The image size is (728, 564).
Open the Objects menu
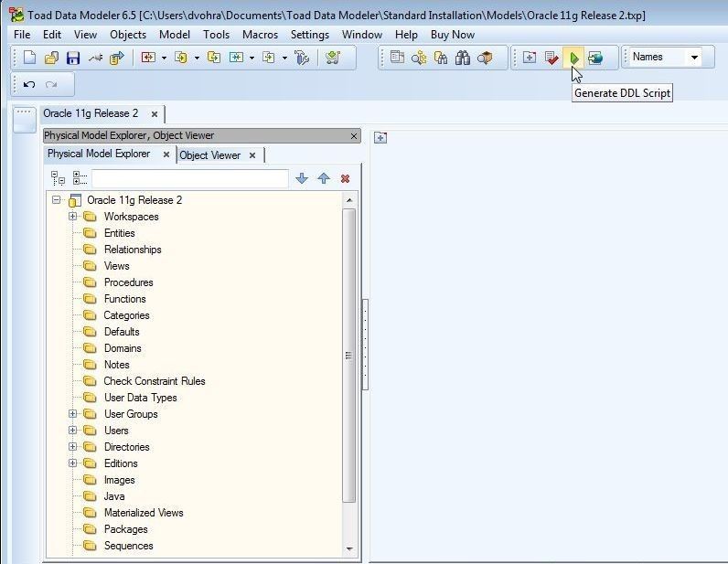click(x=128, y=35)
